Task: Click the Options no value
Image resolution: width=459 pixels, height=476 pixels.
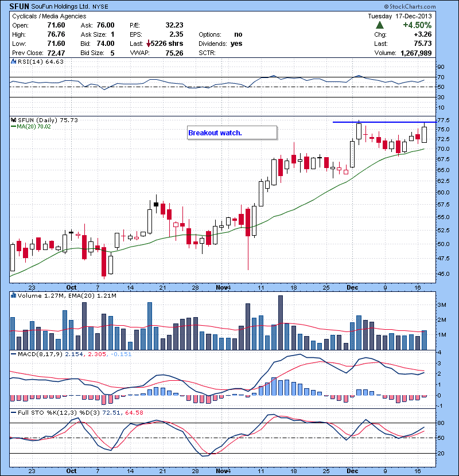Action: (x=239, y=34)
